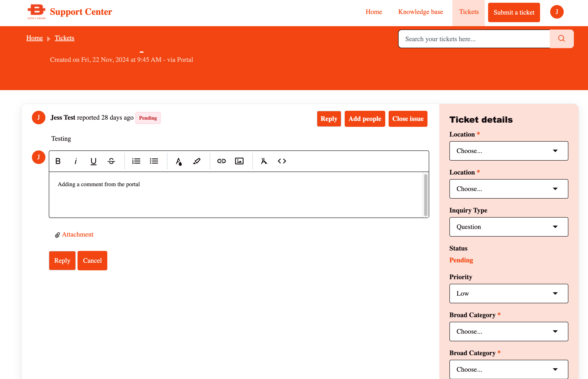Click the Attachment link
Viewport: 588px width, 379px height.
coord(77,234)
